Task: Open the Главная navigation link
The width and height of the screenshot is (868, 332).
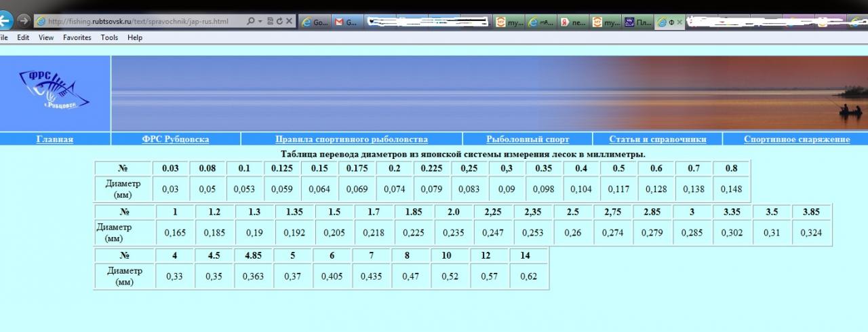Action: click(x=55, y=139)
